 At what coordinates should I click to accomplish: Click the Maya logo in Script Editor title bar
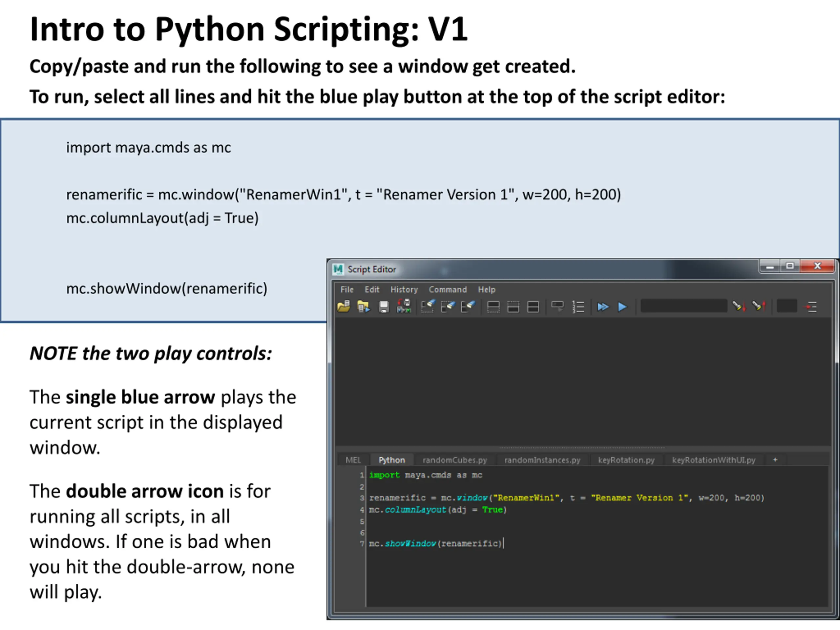click(x=338, y=269)
